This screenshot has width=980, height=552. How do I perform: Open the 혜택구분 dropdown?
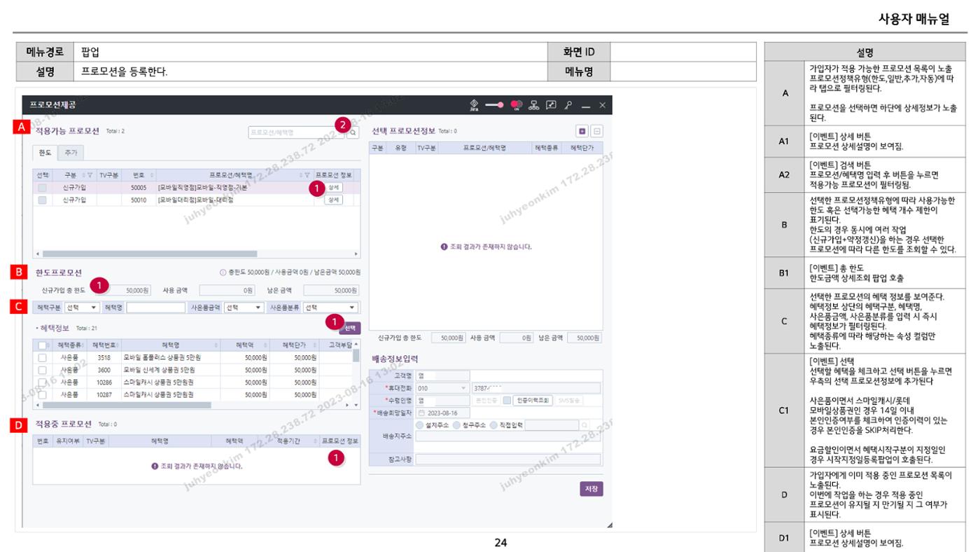click(x=83, y=308)
